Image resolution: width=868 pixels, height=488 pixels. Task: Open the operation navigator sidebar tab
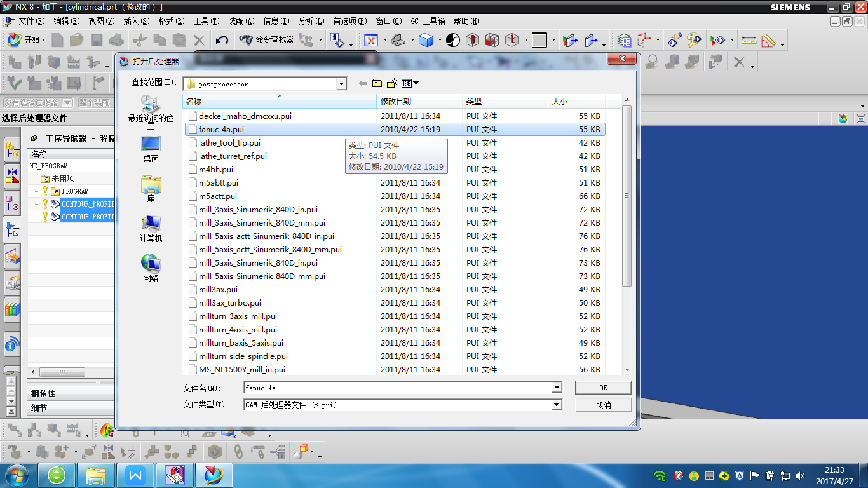(12, 228)
